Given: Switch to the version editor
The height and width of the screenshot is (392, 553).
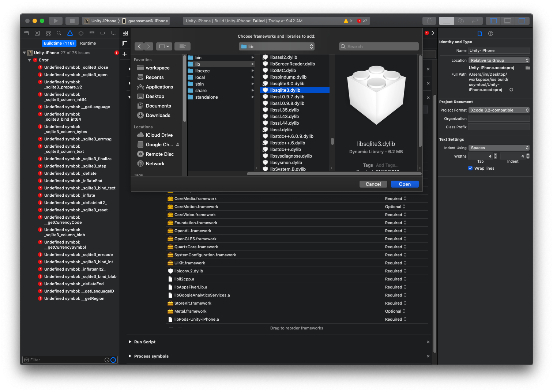Looking at the screenshot, I should click(x=475, y=21).
